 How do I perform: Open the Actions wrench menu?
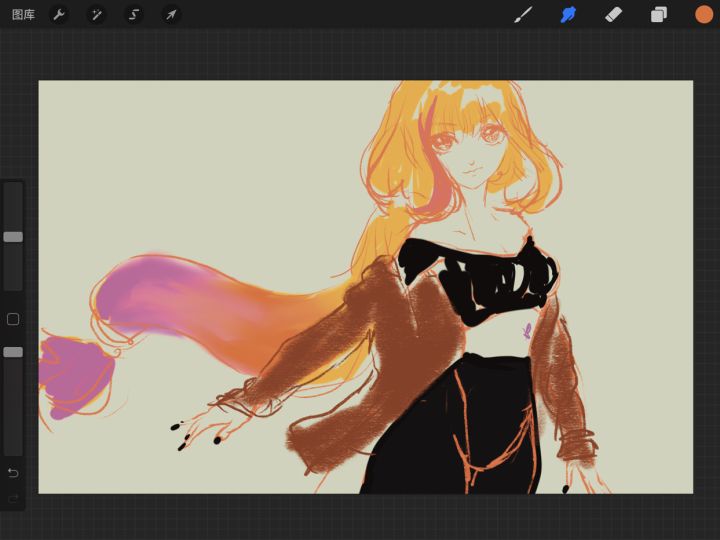(59, 15)
